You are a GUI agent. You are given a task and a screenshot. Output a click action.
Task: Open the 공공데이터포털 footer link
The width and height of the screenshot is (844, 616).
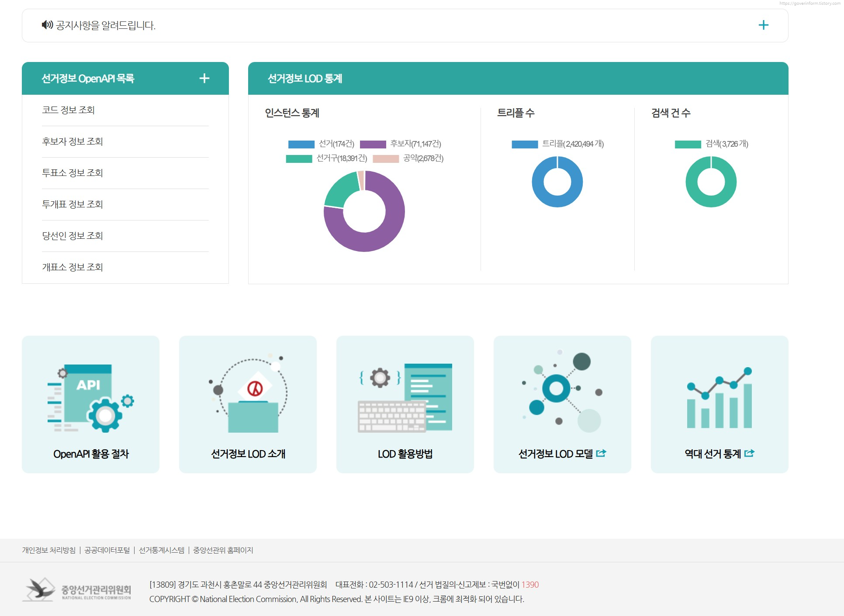(x=107, y=550)
